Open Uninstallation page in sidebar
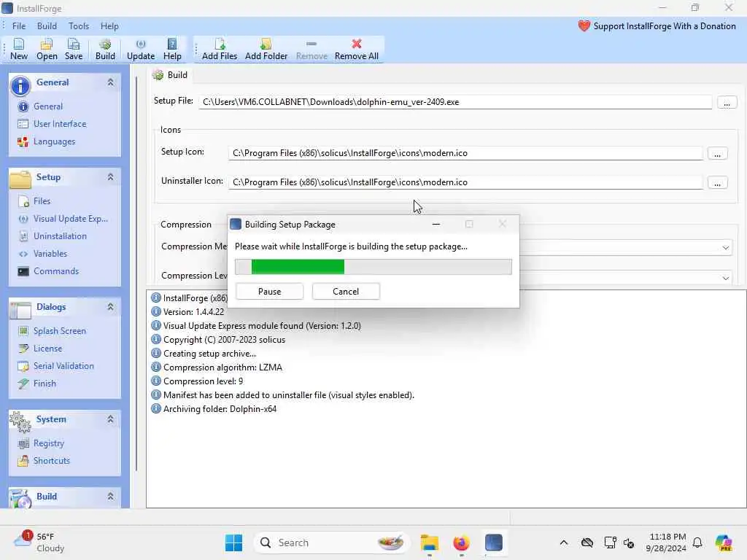 point(60,236)
